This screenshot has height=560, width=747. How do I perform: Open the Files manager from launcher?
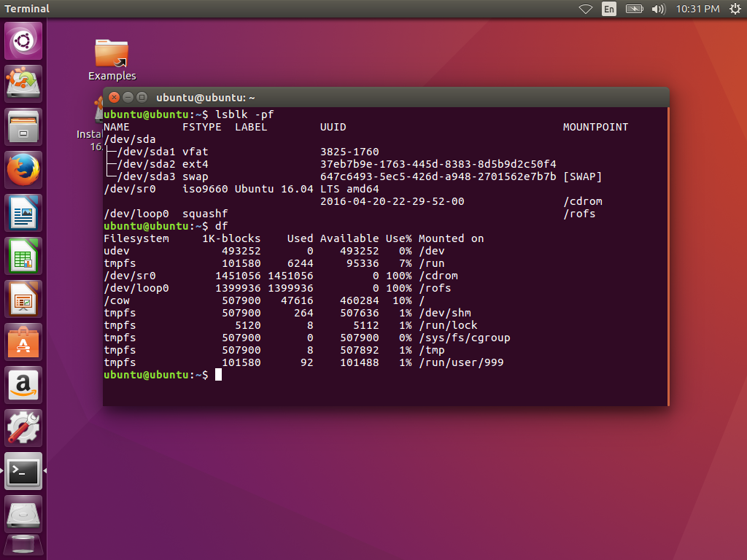23,127
